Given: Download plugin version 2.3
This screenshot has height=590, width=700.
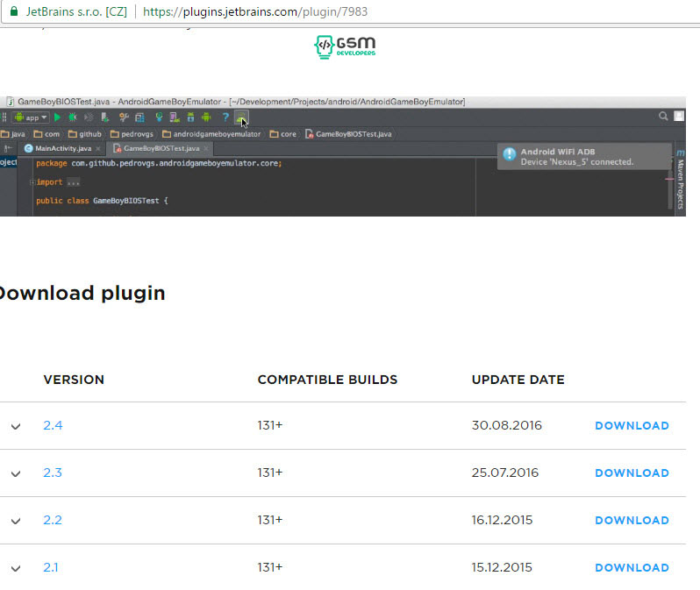Looking at the screenshot, I should [632, 473].
